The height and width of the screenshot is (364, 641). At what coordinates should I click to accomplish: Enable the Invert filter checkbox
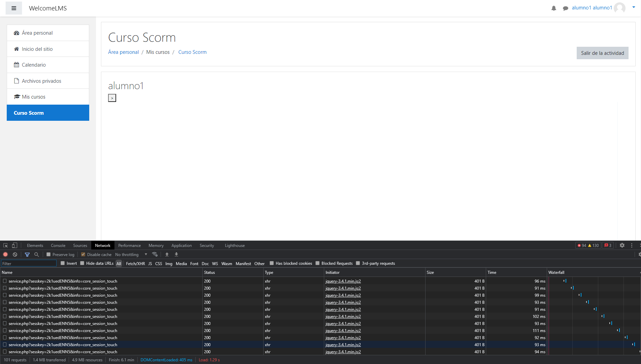coord(63,263)
